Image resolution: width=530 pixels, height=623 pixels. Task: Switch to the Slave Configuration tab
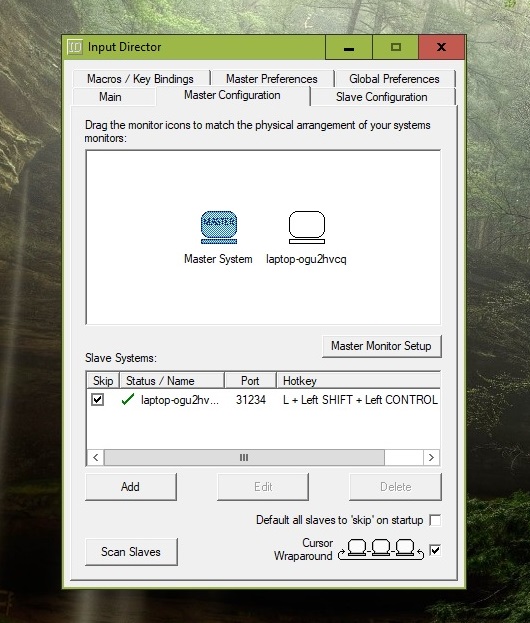pos(382,97)
